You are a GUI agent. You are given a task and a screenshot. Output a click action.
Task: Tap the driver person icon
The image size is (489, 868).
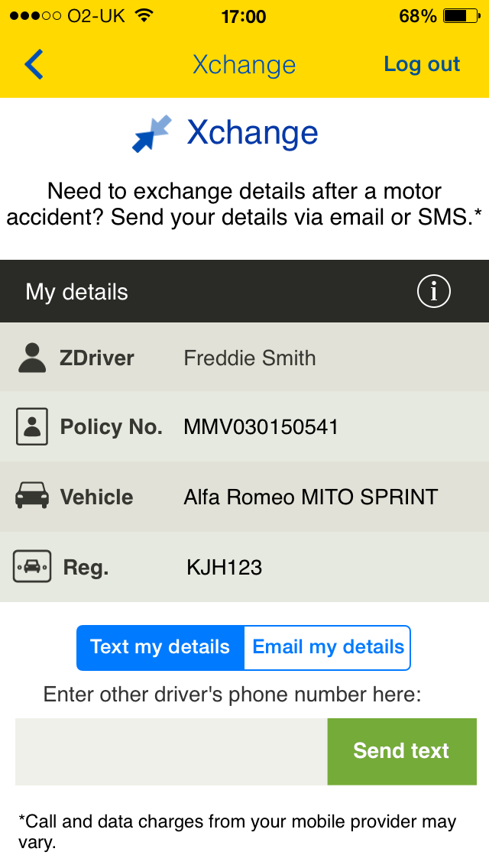31,358
